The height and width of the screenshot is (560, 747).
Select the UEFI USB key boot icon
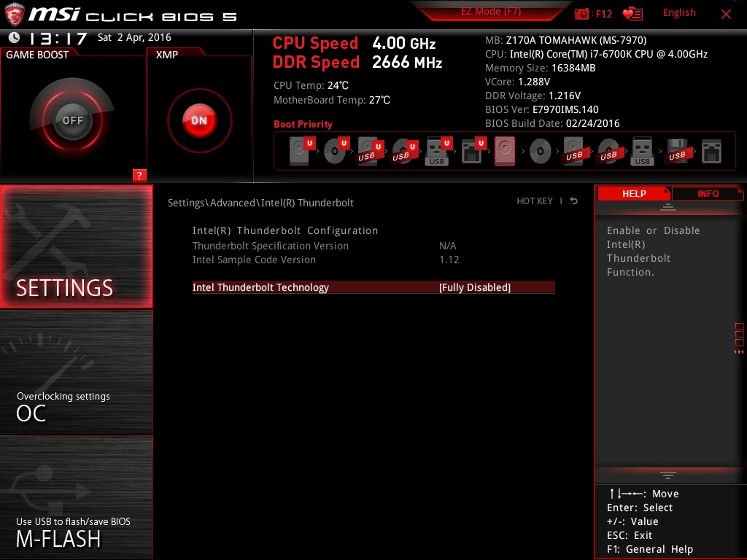438,151
